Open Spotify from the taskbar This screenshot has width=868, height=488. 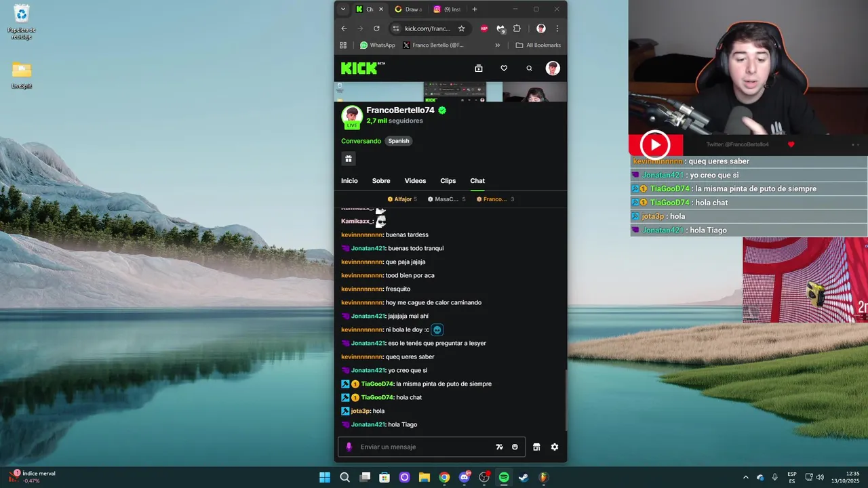point(504,477)
